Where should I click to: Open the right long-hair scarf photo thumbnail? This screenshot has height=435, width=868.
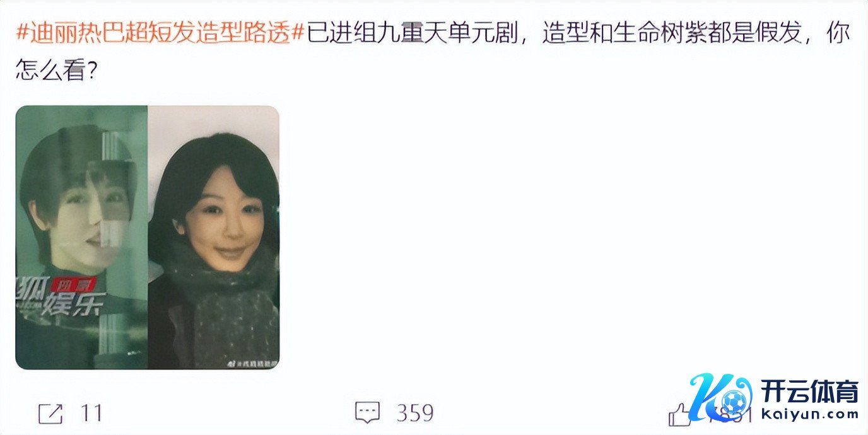click(x=213, y=237)
